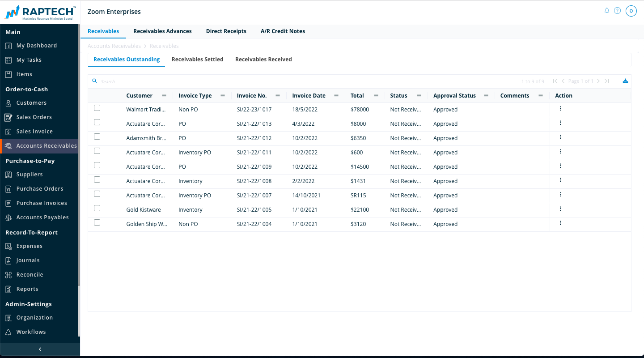This screenshot has width=644, height=358.
Task: Click the $78000 total cell
Action: tap(360, 110)
